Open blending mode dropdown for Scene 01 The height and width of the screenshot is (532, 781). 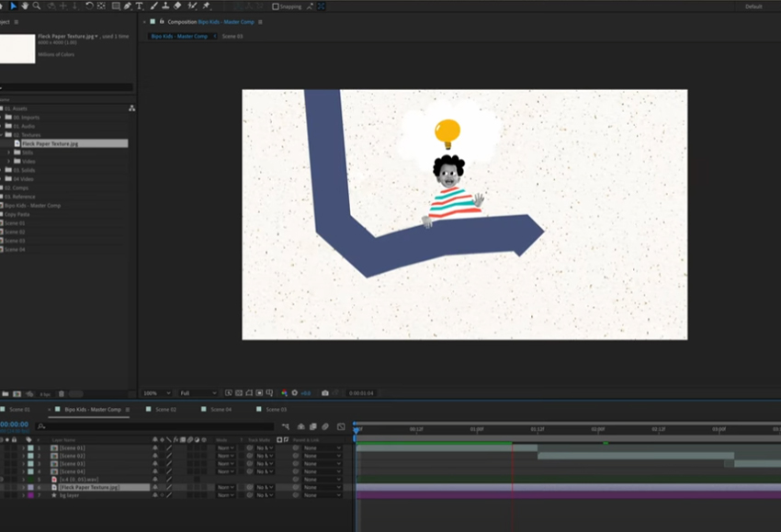pos(226,448)
